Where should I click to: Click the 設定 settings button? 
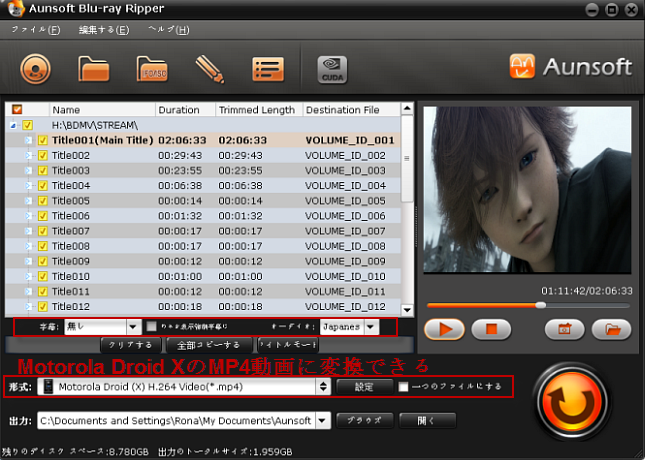tap(364, 386)
